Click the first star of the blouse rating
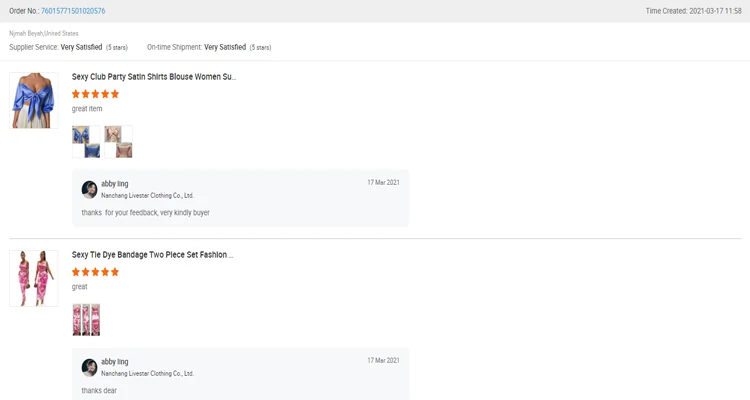Image resolution: width=750 pixels, height=400 pixels. (x=76, y=94)
